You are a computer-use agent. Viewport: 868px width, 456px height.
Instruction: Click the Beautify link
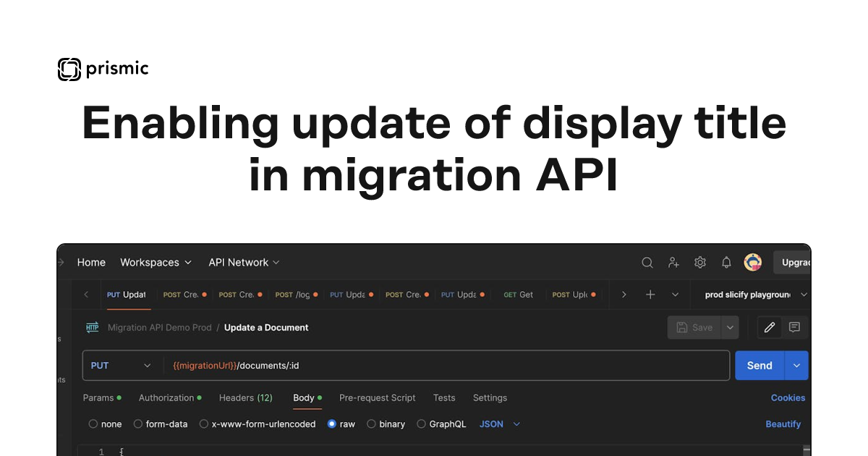click(x=783, y=424)
